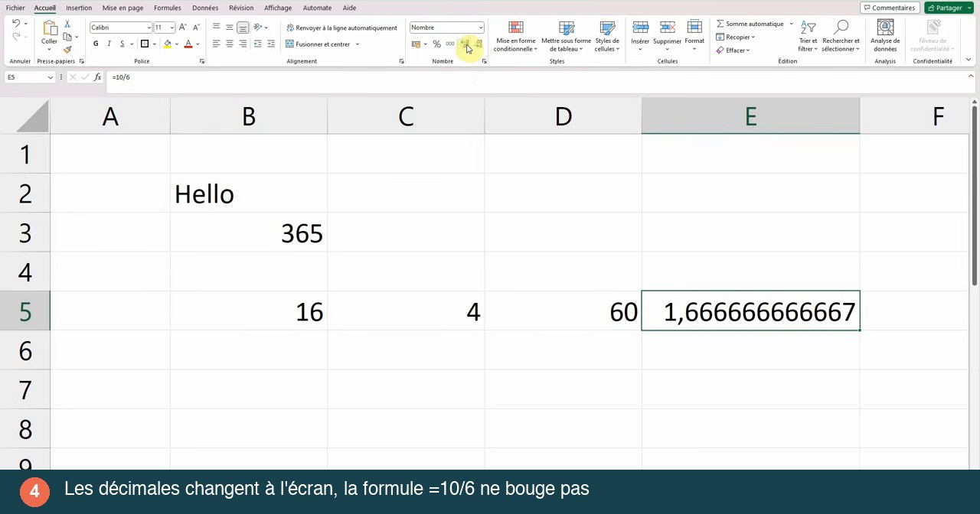Select the format painter brush icon
Viewport: 980px width, 514px height.
pyautogui.click(x=67, y=50)
